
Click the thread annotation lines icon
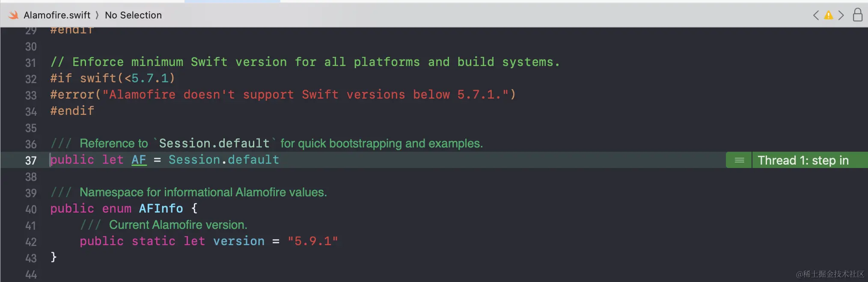[x=739, y=160]
